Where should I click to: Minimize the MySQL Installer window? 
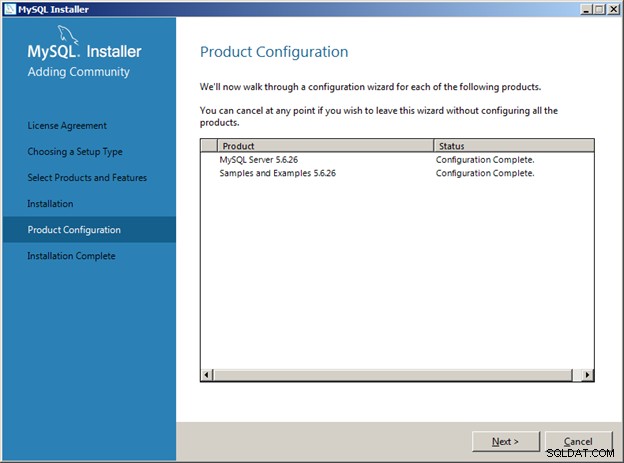[586, 9]
